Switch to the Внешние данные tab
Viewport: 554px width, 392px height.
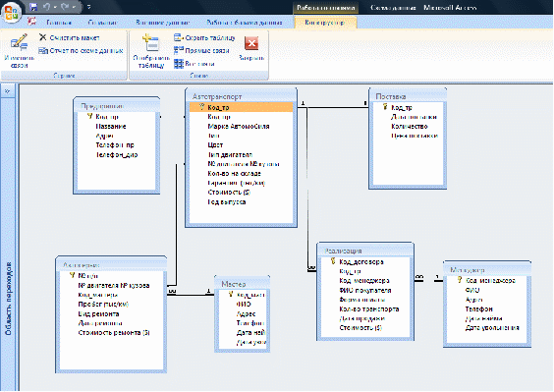(x=162, y=23)
